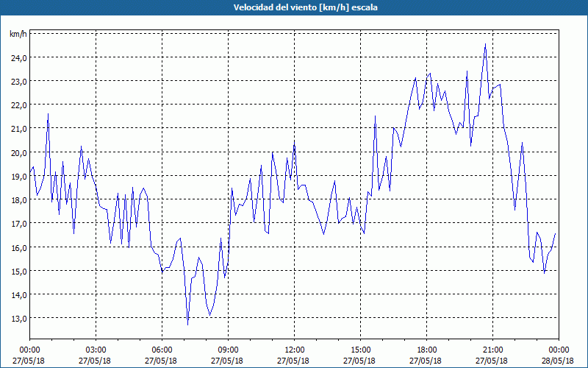Click the lowest wind speed point after 07:00
The width and height of the screenshot is (588, 368).
tap(187, 325)
